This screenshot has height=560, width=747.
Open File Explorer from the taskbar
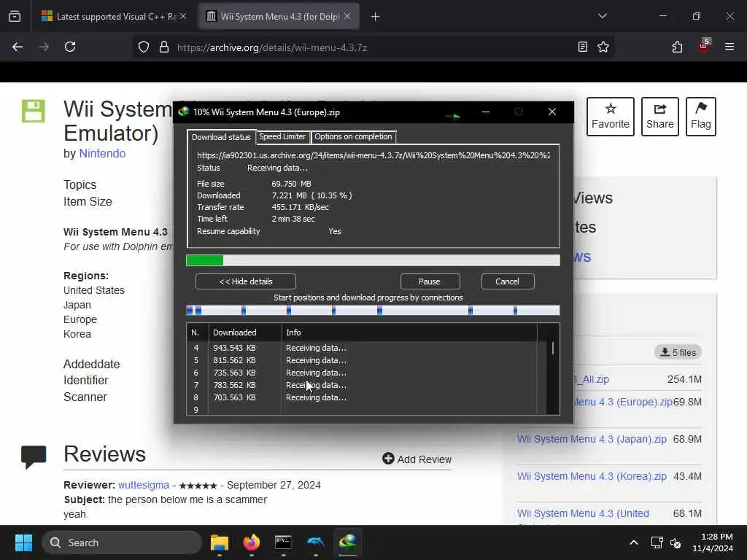click(x=220, y=542)
